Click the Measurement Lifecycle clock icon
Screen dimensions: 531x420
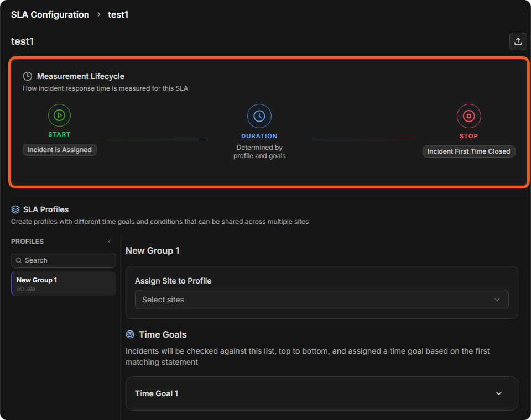[x=28, y=76]
